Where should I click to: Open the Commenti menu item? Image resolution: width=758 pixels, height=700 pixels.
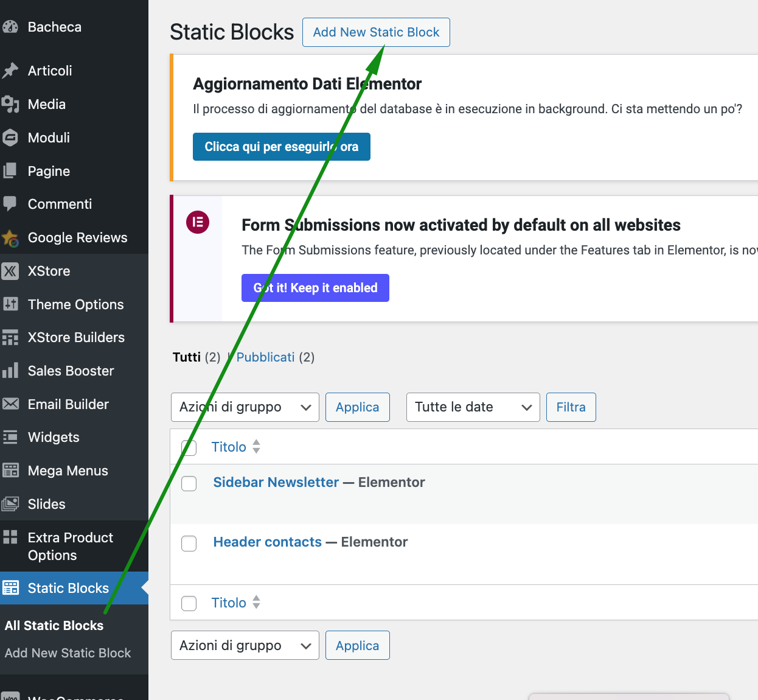tap(60, 204)
